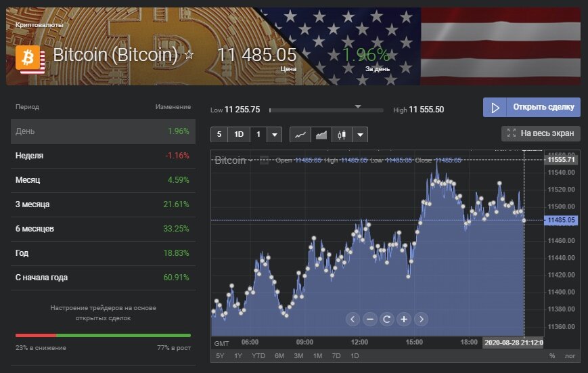Expand the Bitcoin legend dropdown on chart
This screenshot has height=373, width=588.
coord(251,160)
